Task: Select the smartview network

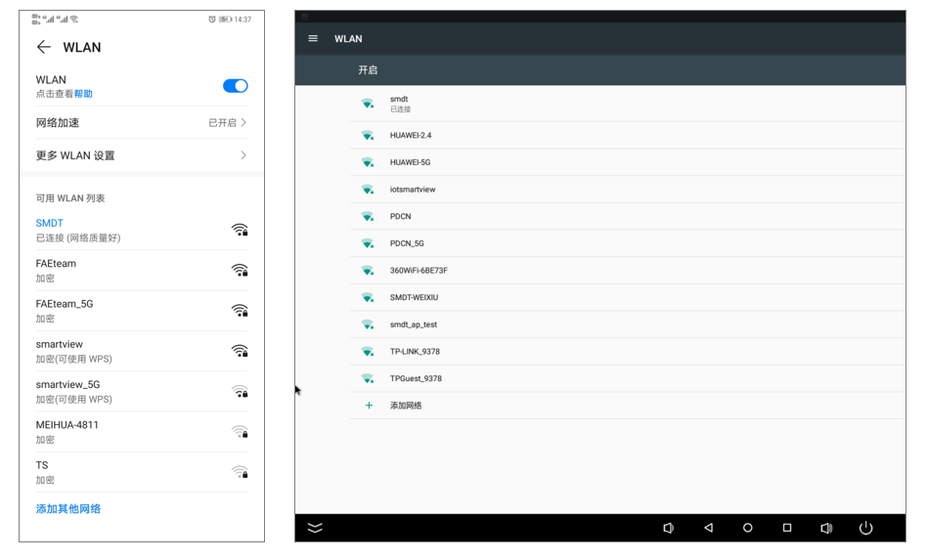Action: [x=141, y=351]
